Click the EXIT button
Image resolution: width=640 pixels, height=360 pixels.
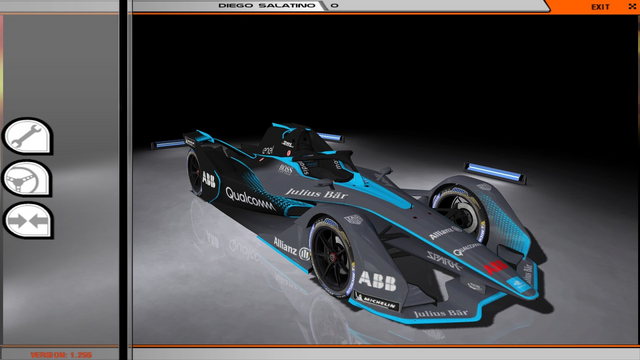point(600,7)
